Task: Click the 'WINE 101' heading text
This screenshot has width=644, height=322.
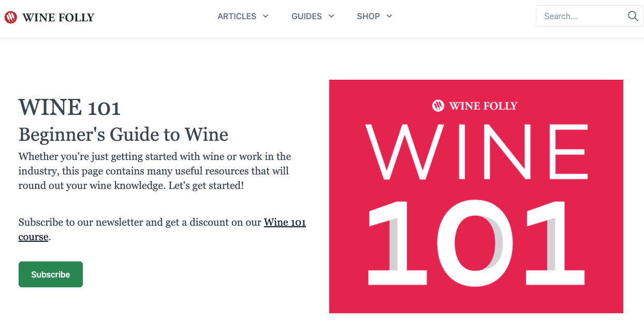Action: (69, 108)
